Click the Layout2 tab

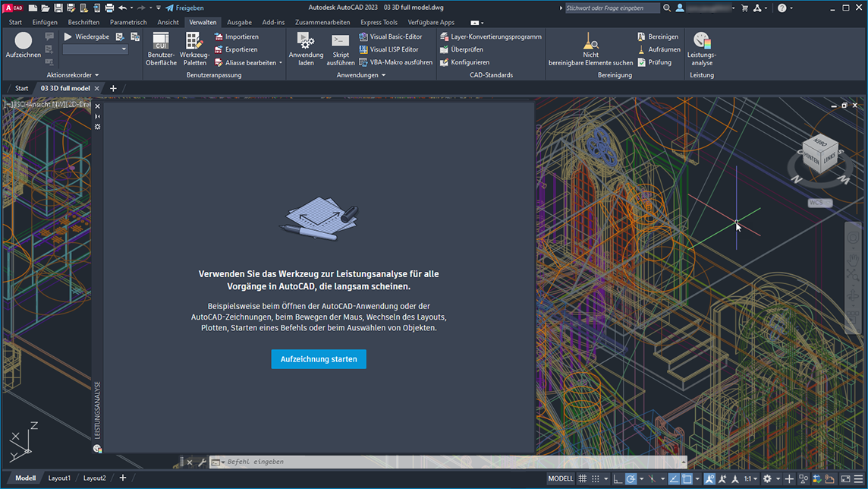click(94, 478)
